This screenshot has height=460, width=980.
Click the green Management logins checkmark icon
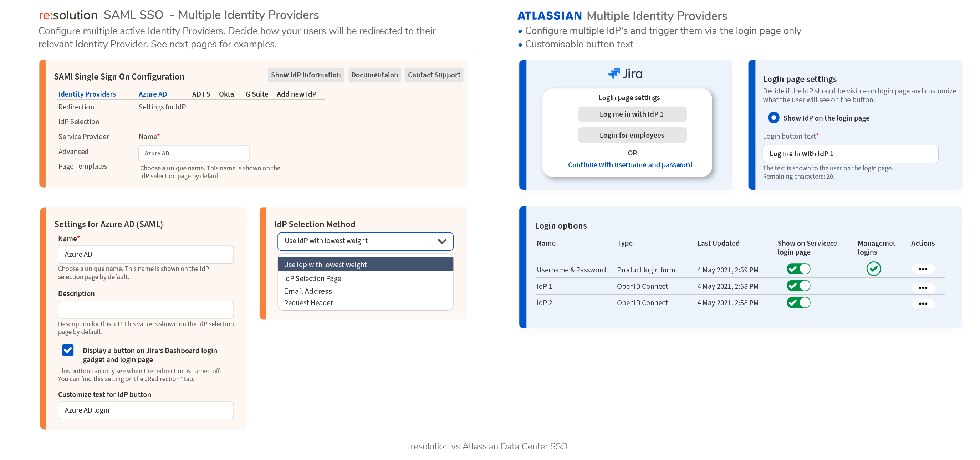[x=873, y=269]
